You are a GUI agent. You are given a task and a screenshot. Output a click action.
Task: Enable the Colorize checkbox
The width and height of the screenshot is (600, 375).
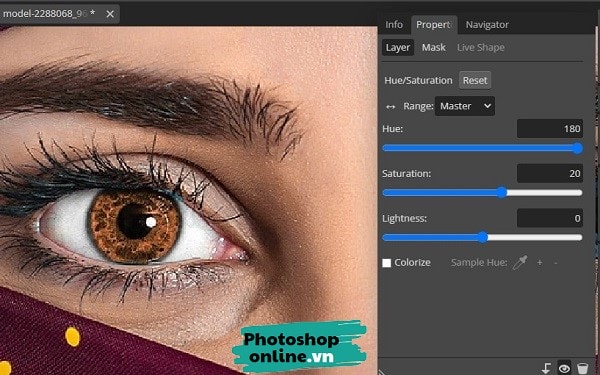coord(386,263)
